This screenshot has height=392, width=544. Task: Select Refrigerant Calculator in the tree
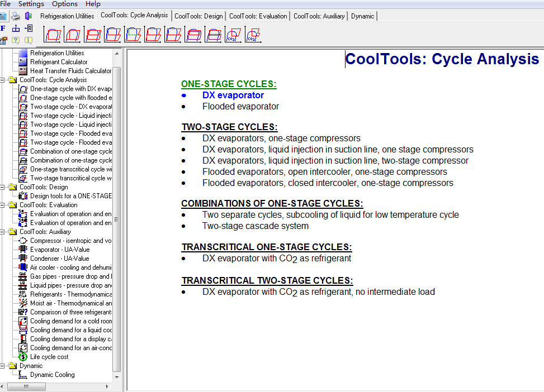coord(59,62)
